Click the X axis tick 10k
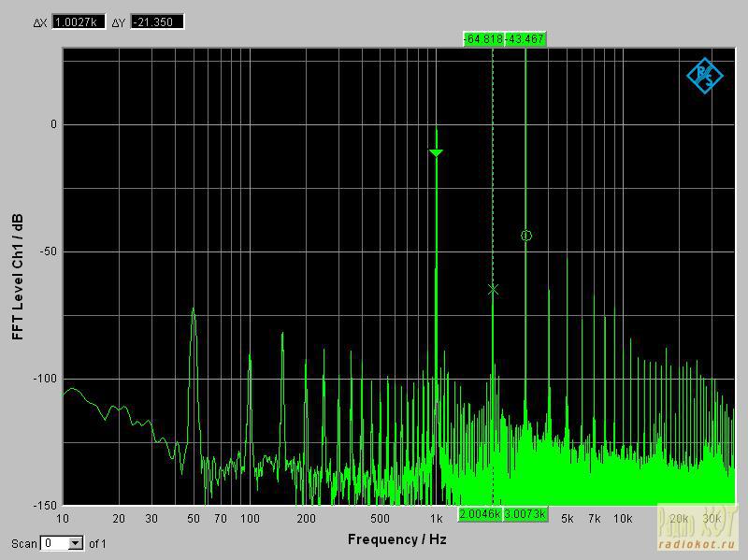 click(x=623, y=519)
